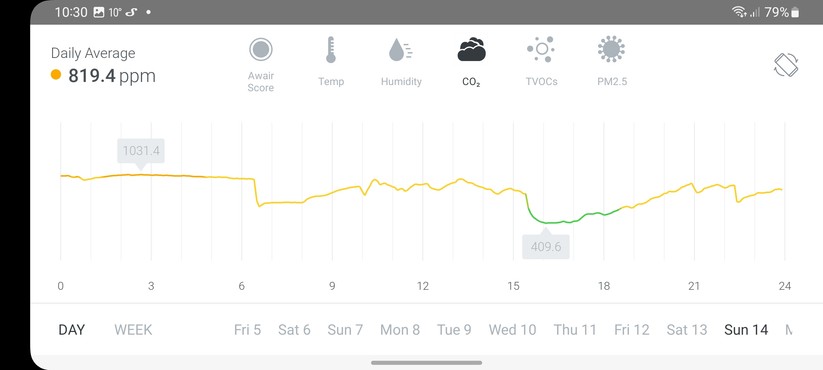Show the PM2.5 particle icon
The image size is (823, 370).
(611, 49)
